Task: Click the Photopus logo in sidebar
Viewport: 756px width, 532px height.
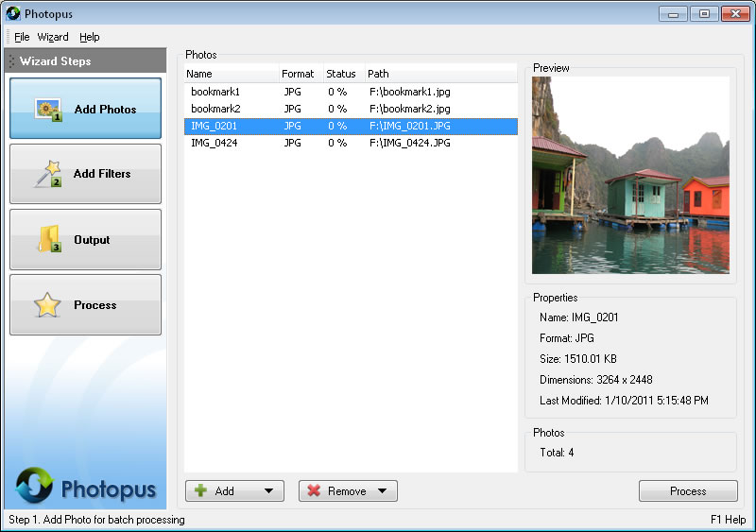Action: [85, 487]
